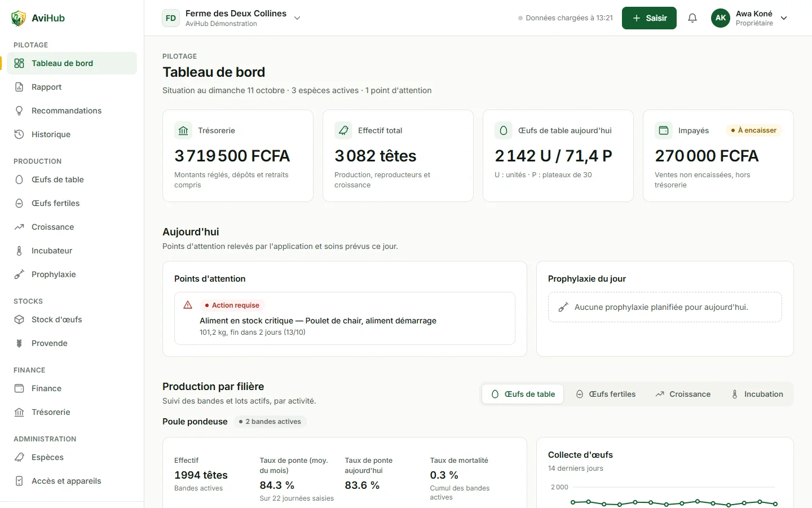Click the Historique clock icon
Viewport: 812px width, 508px height.
point(19,134)
